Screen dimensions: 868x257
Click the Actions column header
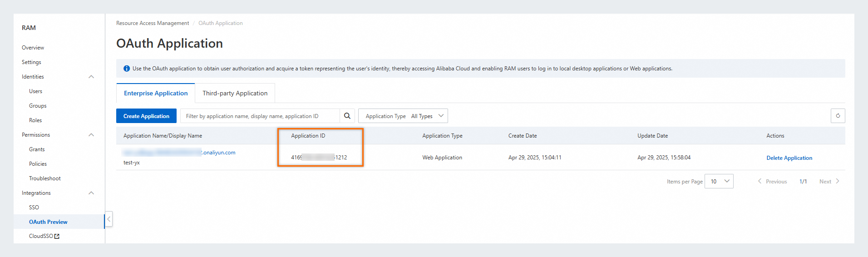coord(775,136)
